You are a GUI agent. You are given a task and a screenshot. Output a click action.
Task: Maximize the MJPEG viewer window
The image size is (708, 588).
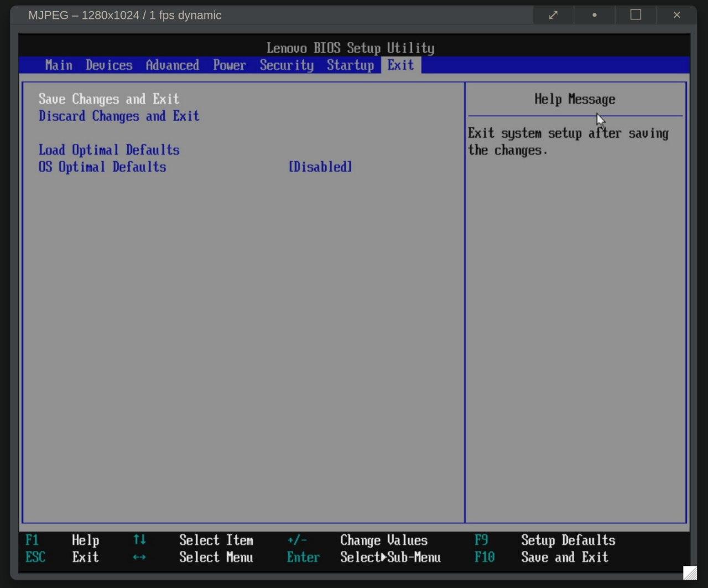point(636,15)
